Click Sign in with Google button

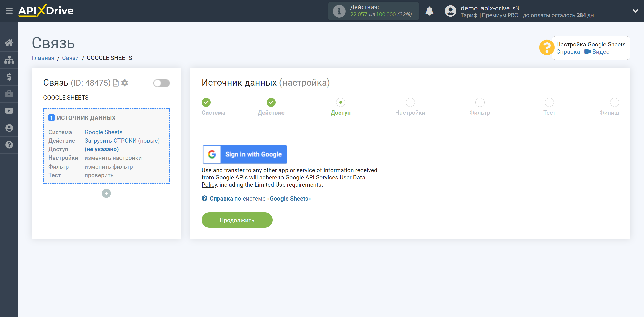245,154
